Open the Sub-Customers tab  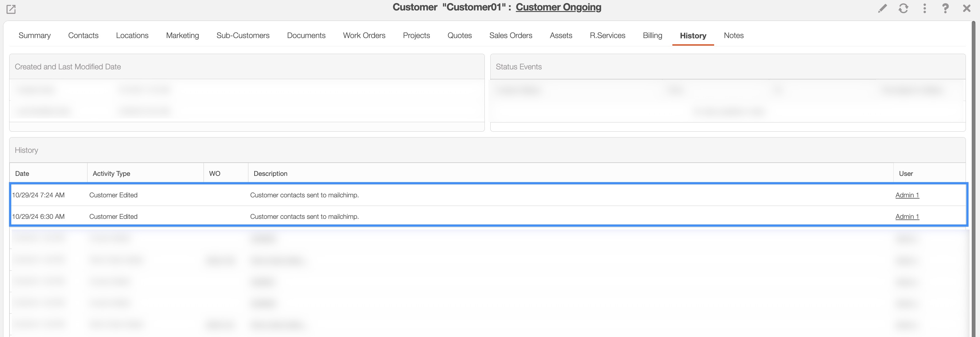[x=243, y=35]
